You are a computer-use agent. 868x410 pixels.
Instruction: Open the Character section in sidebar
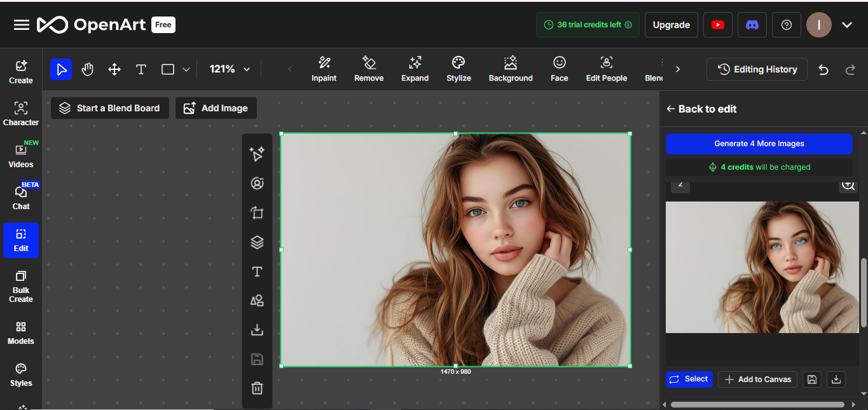[21, 114]
